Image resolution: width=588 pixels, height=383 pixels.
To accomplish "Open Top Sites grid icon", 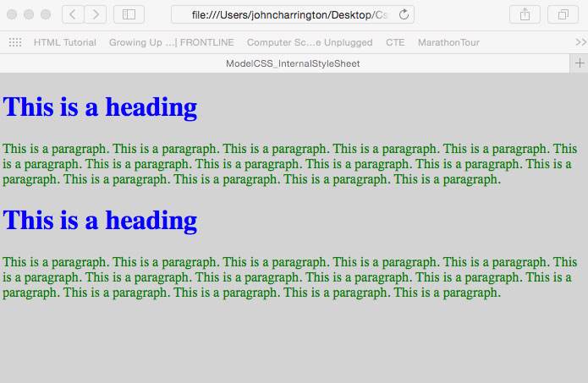I will click(15, 42).
